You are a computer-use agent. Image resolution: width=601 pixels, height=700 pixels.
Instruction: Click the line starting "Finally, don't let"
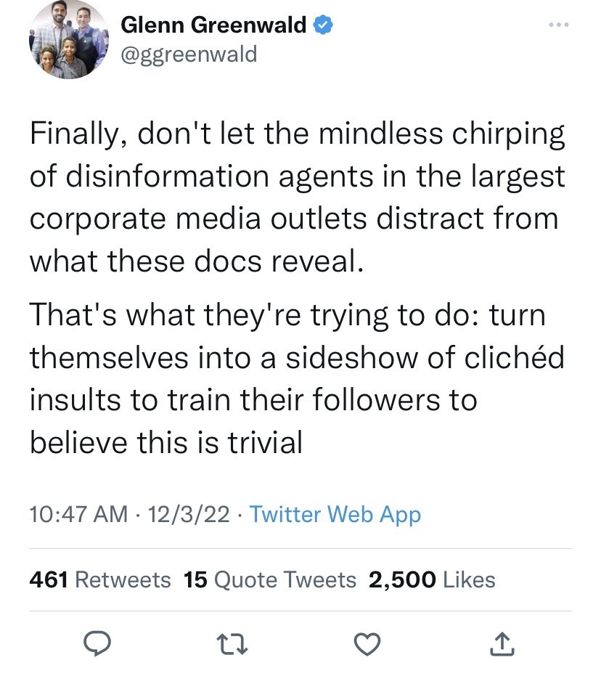297,134
